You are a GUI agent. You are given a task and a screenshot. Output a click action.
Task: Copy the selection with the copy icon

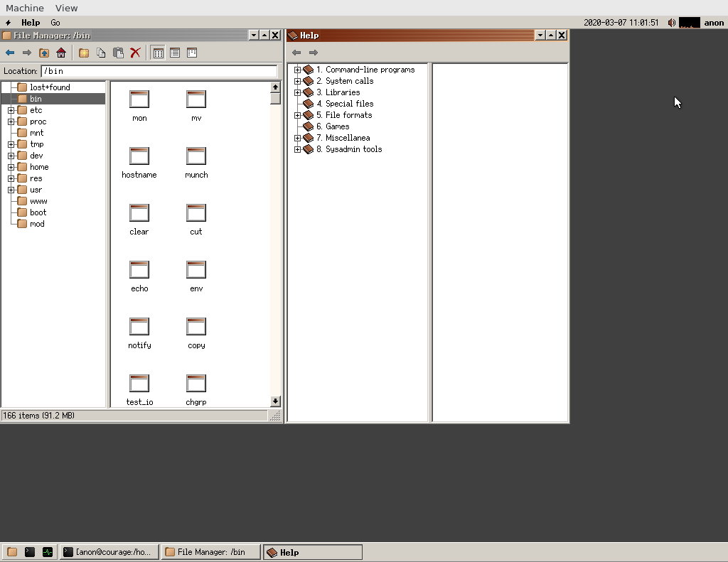[102, 53]
